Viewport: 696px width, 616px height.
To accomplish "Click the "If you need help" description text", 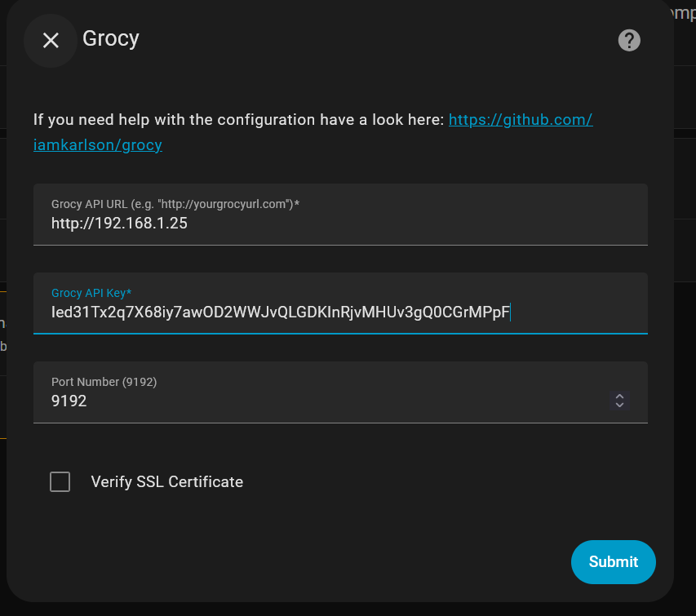I will [x=239, y=120].
